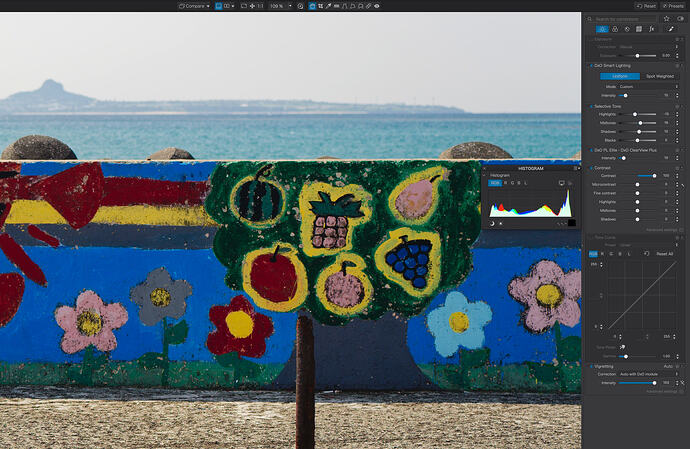Select Uniform mode in Smart Lighting
Viewport: 690px width, 449px height.
620,76
